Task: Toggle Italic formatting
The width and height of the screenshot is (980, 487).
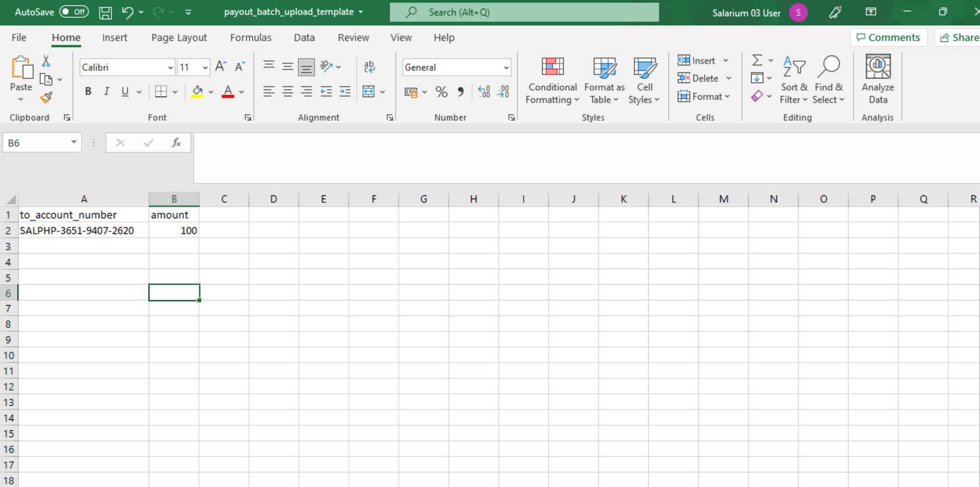Action: 107,91
